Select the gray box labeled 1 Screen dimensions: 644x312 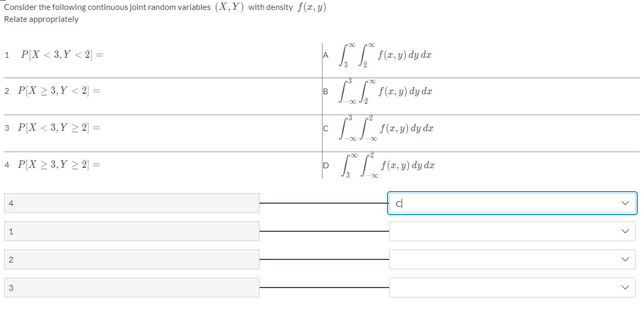click(130, 231)
